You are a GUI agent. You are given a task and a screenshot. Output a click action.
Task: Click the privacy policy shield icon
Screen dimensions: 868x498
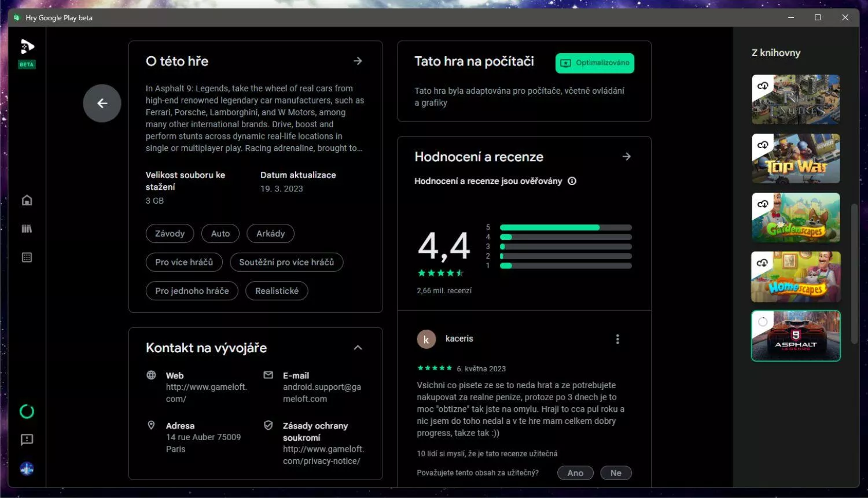(x=268, y=425)
